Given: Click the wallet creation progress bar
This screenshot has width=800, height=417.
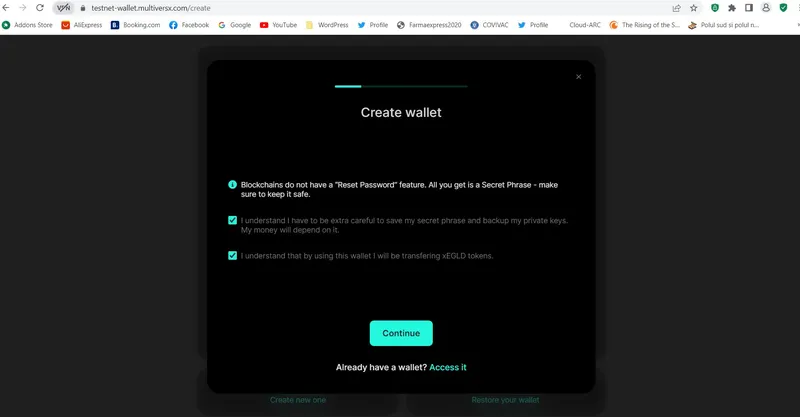Looking at the screenshot, I should [x=401, y=86].
